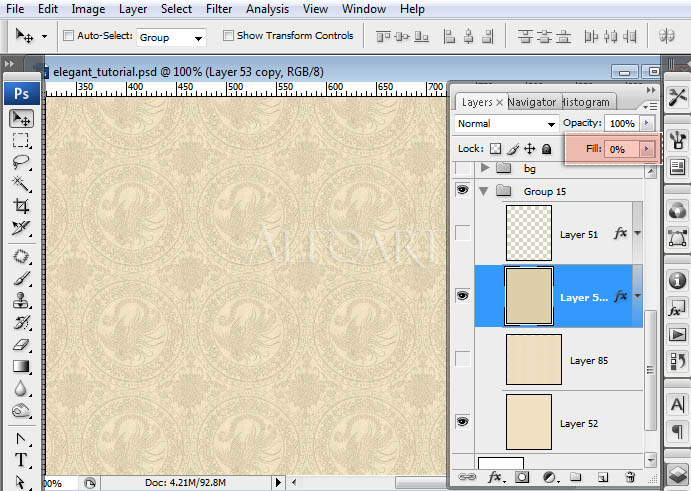This screenshot has width=691, height=491.
Task: Select the Horizontal Type tool
Action: (x=20, y=460)
